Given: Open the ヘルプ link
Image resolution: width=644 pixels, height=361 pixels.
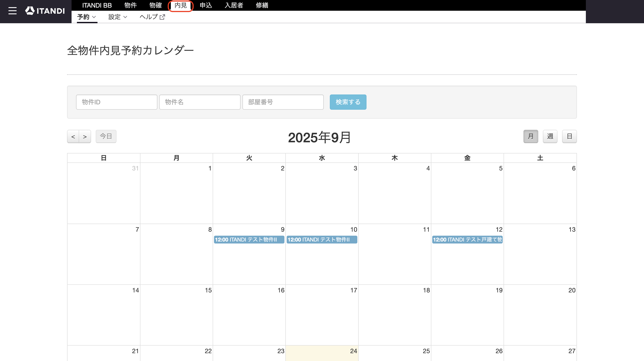Looking at the screenshot, I should [148, 17].
